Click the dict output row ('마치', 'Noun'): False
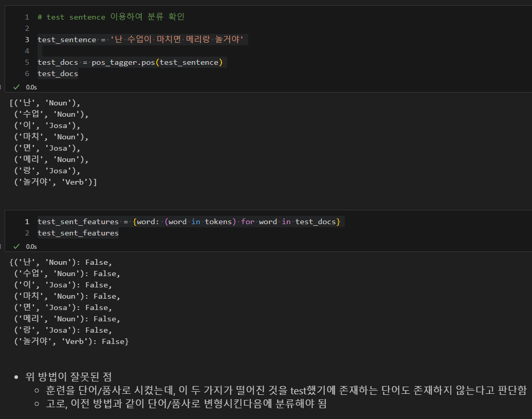The width and height of the screenshot is (532, 419). tap(67, 296)
